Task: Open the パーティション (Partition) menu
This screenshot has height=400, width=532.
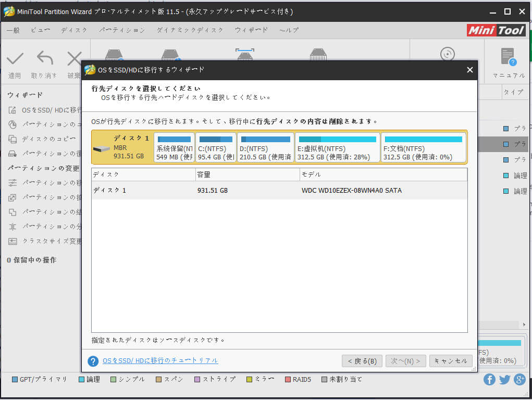Action: (122, 30)
